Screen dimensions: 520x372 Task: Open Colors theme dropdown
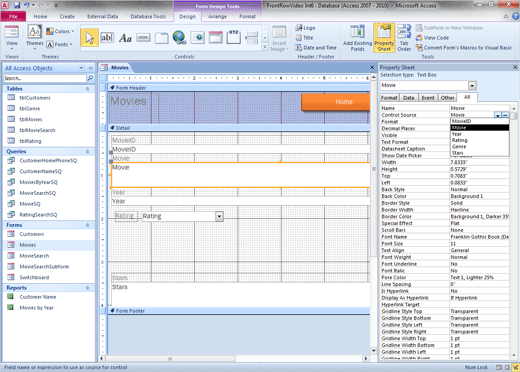point(60,31)
